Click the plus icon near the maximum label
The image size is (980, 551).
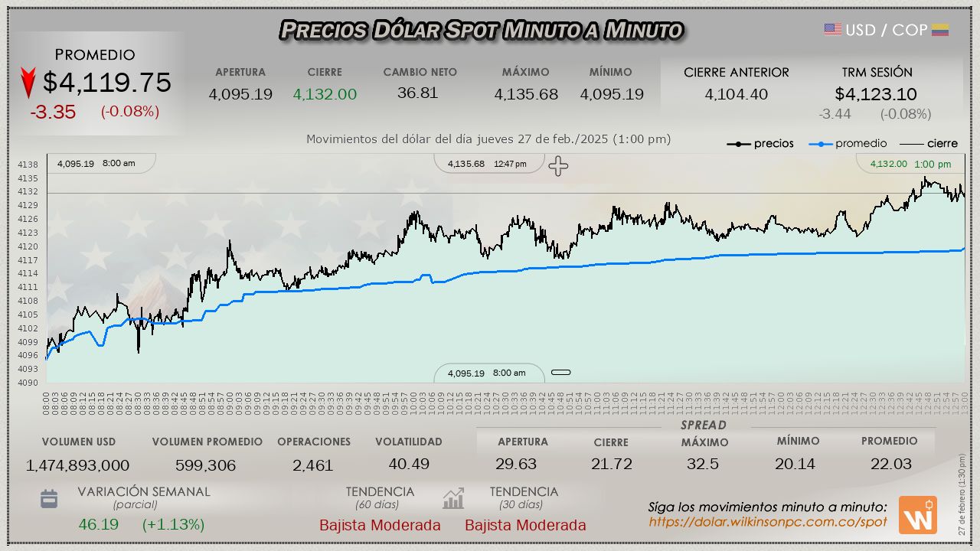click(x=558, y=166)
